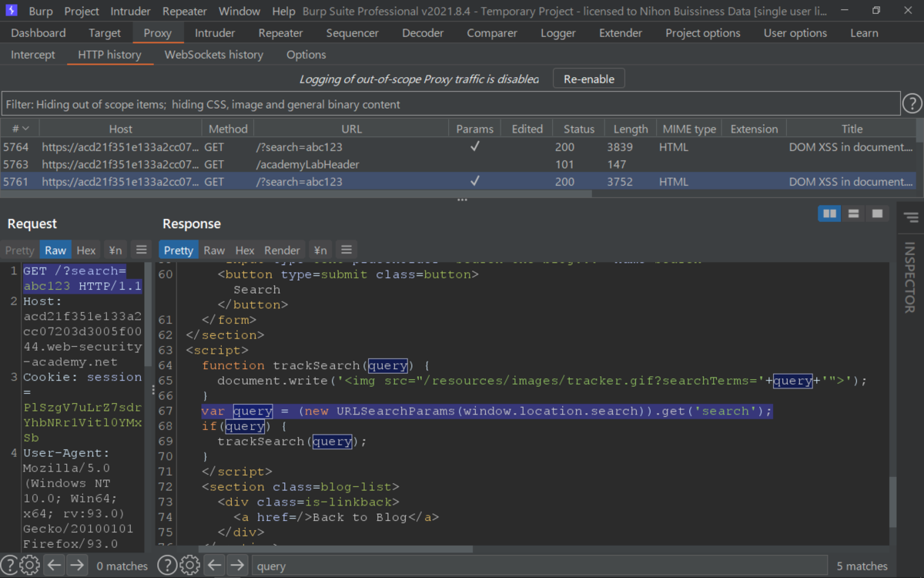Switch to the Comparer tab

click(492, 33)
